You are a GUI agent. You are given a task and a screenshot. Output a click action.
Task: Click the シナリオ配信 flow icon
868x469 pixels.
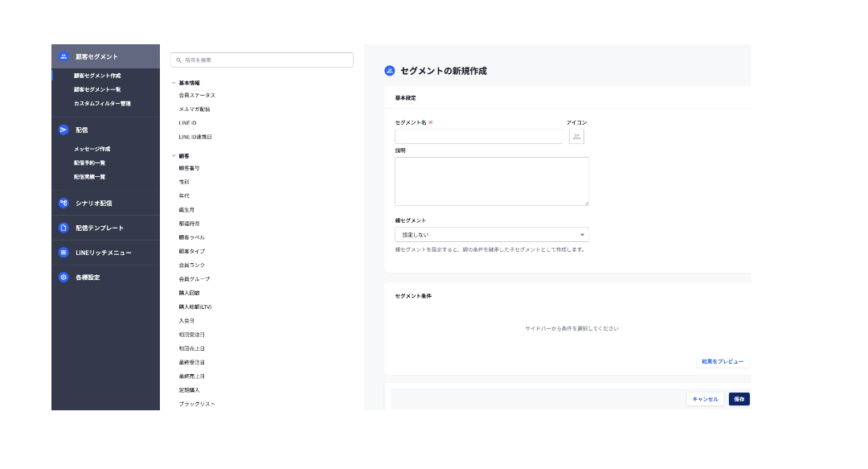(x=63, y=203)
